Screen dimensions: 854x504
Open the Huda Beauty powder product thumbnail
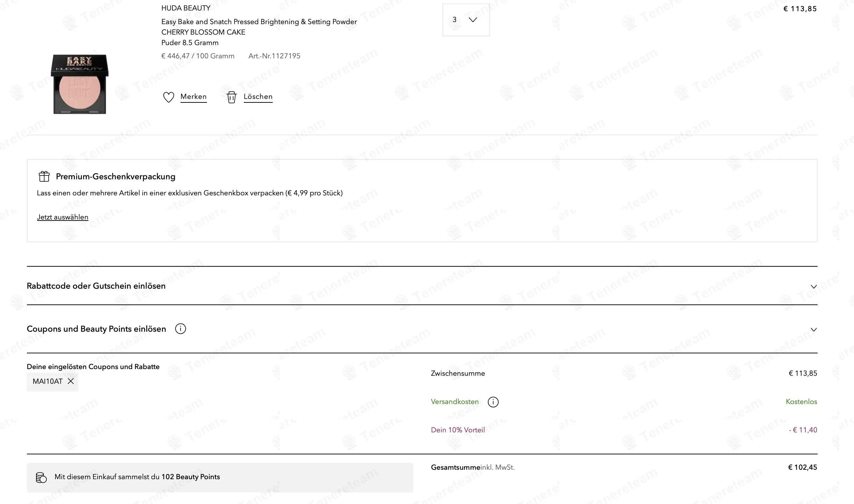click(80, 84)
